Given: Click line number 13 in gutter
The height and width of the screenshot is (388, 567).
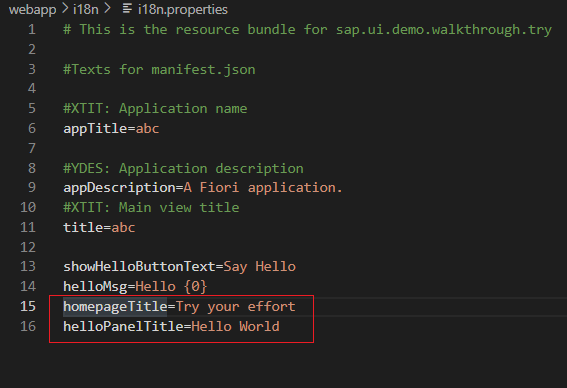Looking at the screenshot, I should pos(28,266).
